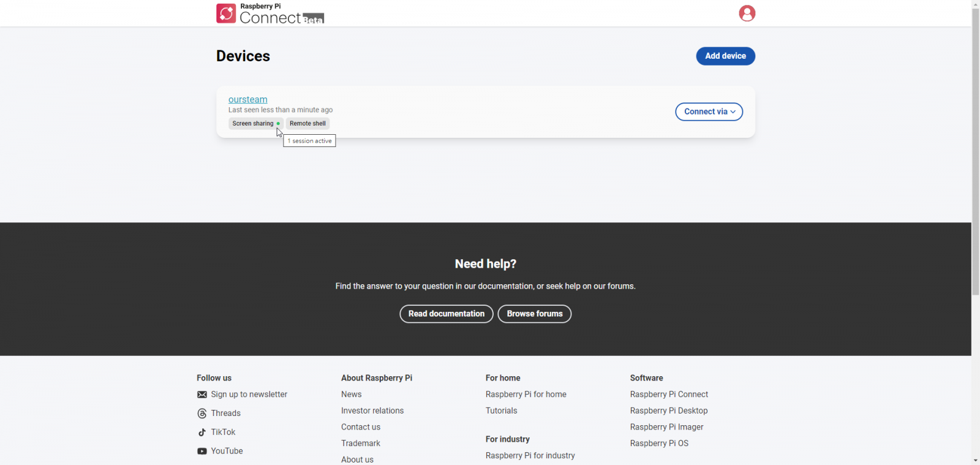This screenshot has width=980, height=465.
Task: Open the Raspberry Pi Desktop link
Action: [669, 411]
